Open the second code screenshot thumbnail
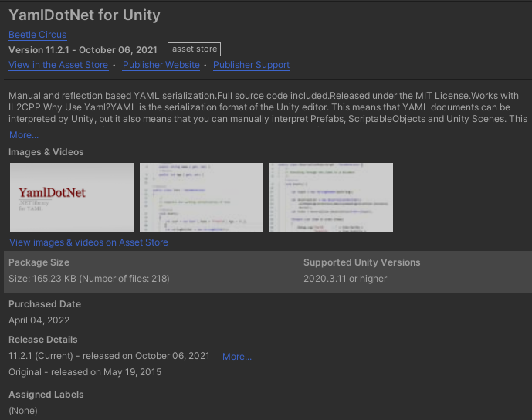 pos(202,198)
